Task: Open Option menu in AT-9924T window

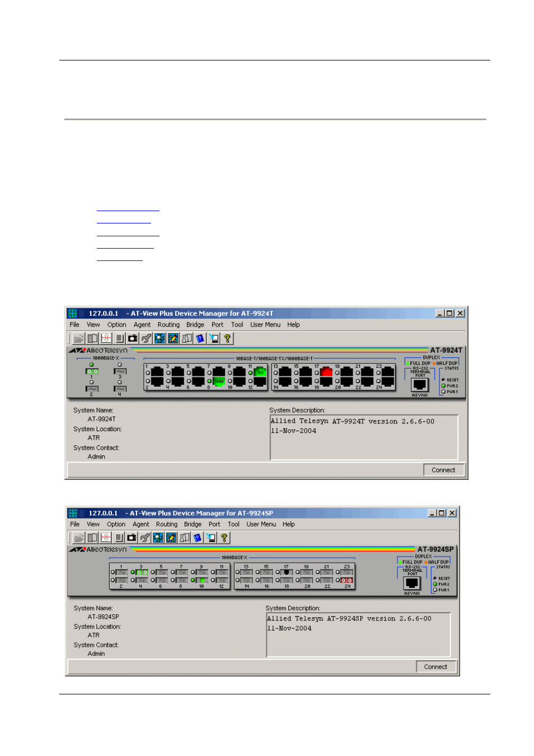Action: [116, 325]
